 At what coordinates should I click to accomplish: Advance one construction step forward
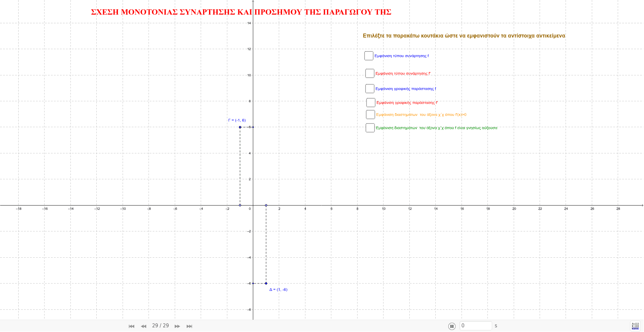[x=177, y=326]
